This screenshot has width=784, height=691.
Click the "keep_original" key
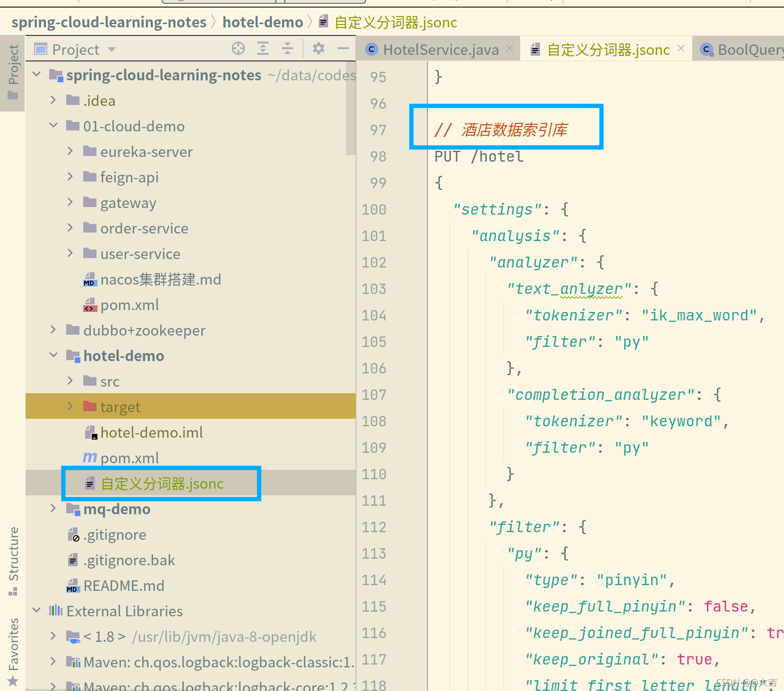[592, 659]
